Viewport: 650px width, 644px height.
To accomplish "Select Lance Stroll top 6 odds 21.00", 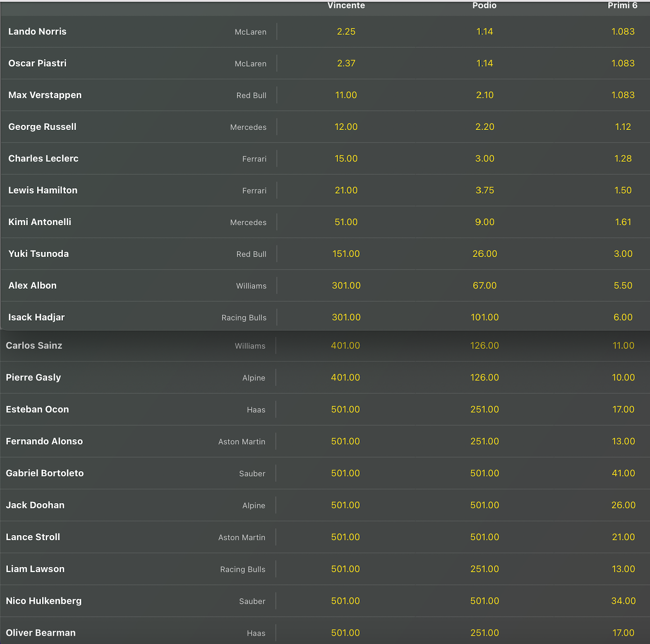I will pyautogui.click(x=623, y=537).
